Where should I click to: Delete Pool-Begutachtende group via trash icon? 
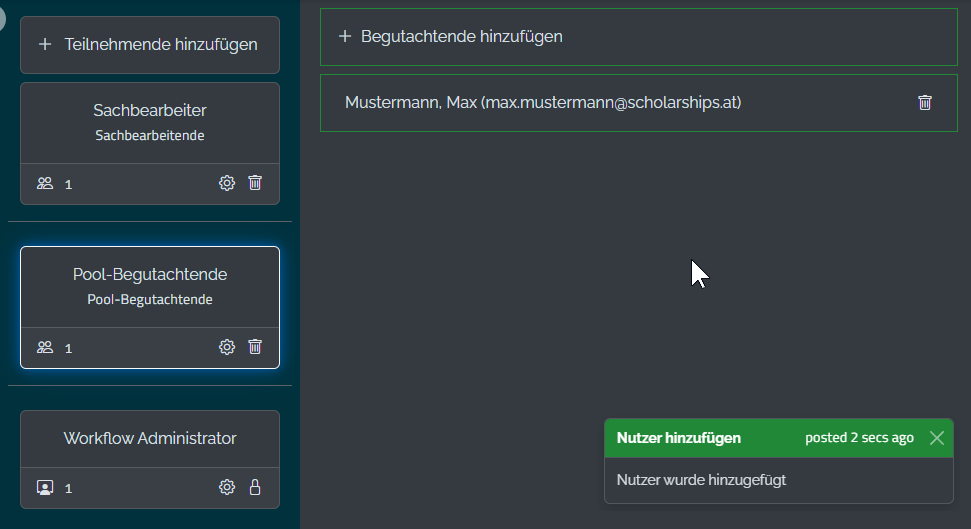(x=255, y=346)
